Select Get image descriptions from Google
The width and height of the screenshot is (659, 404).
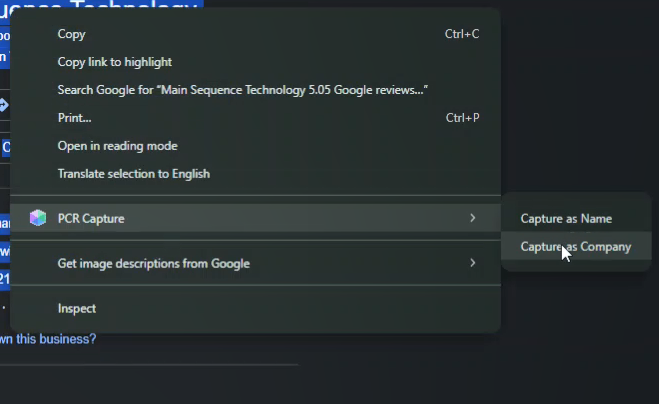pos(255,263)
